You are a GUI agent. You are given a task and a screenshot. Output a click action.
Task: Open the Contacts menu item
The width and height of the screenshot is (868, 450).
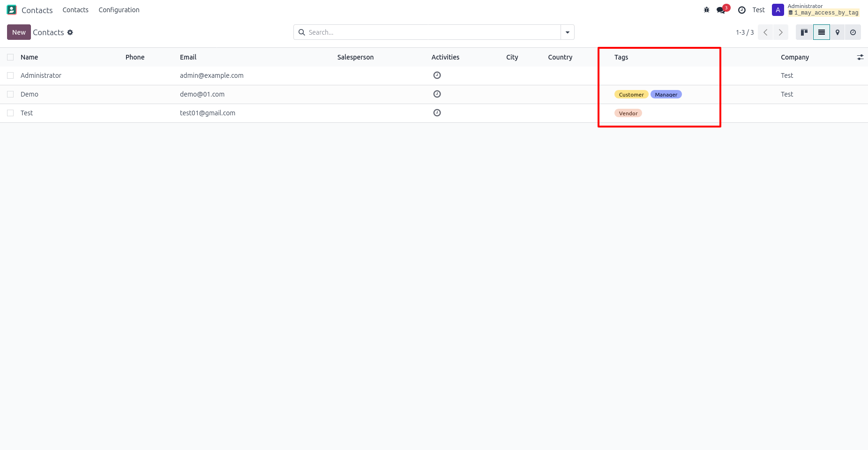click(75, 10)
